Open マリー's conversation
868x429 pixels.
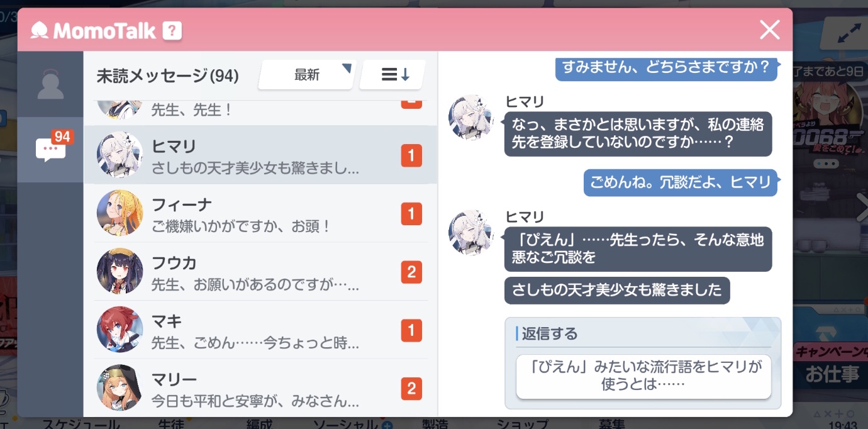[x=260, y=387]
